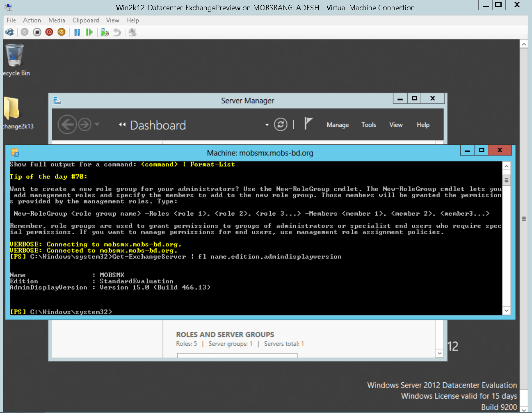Open Server Manager Help menu

point(423,125)
